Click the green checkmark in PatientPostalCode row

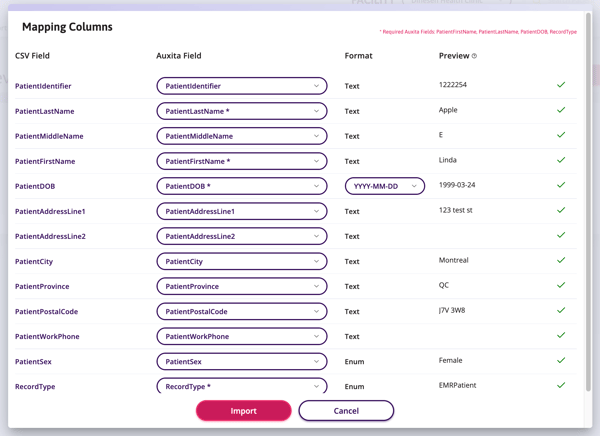tap(561, 310)
